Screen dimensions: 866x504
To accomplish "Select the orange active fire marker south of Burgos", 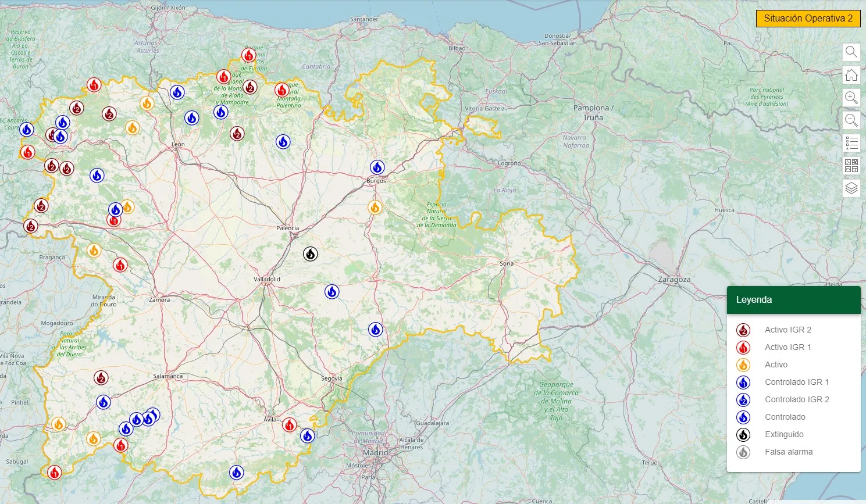I will tap(375, 207).
